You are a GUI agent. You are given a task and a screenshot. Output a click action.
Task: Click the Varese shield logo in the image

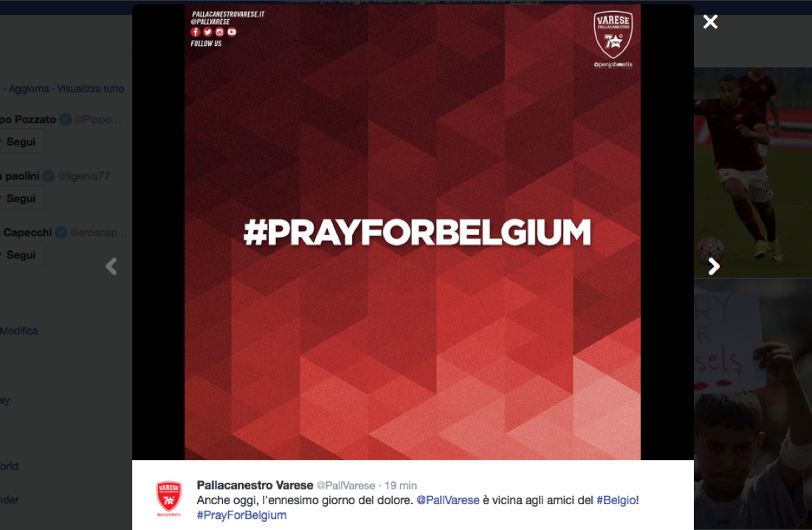pos(613,35)
